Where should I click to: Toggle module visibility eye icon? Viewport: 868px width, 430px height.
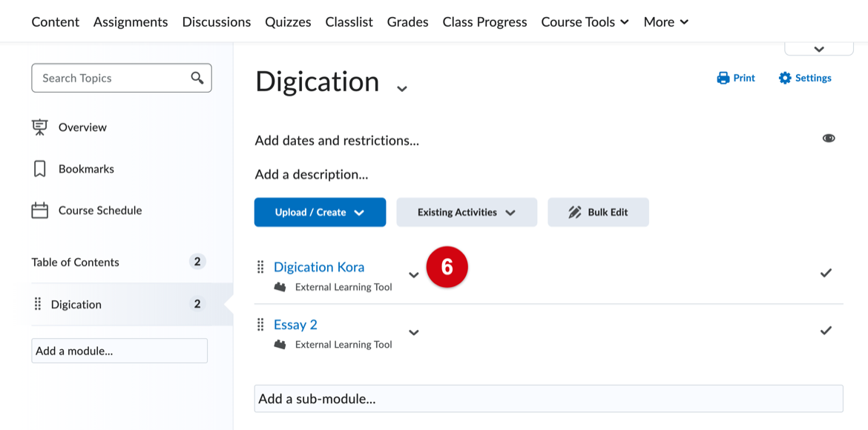[829, 139]
